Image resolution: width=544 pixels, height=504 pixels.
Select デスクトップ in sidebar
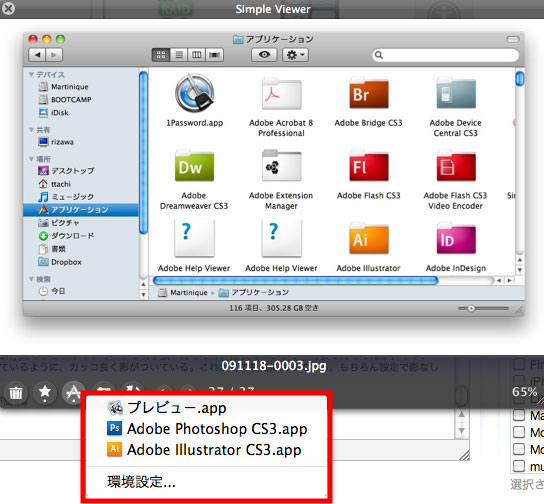[81, 171]
